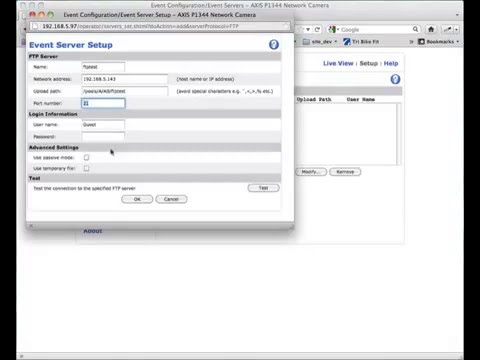This screenshot has width=480, height=360.
Task: Cancel the Event Server Setup dialog
Action: pyautogui.click(x=171, y=199)
